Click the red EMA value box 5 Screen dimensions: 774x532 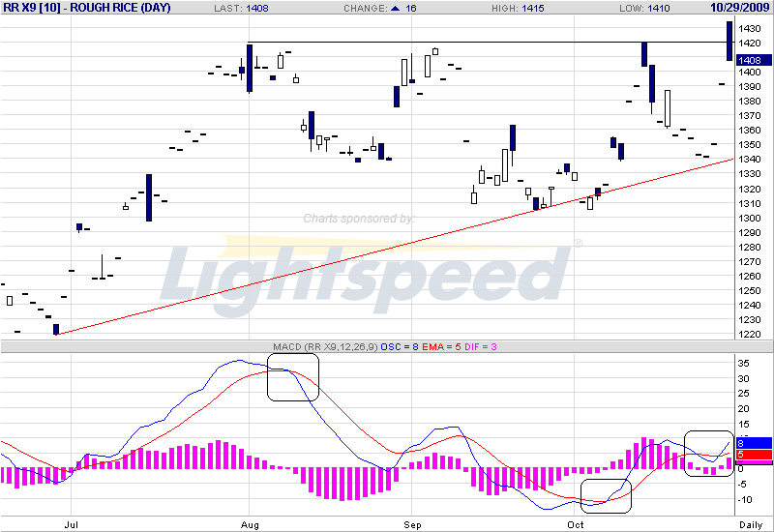754,455
